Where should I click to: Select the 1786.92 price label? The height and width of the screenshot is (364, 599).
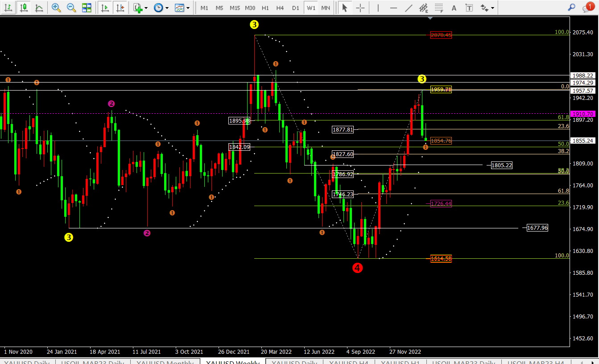(x=343, y=174)
